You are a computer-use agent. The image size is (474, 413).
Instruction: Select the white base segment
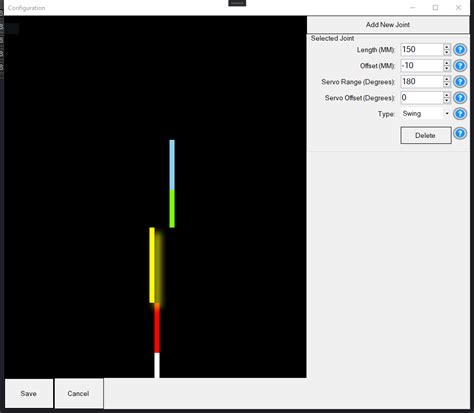coord(157,365)
